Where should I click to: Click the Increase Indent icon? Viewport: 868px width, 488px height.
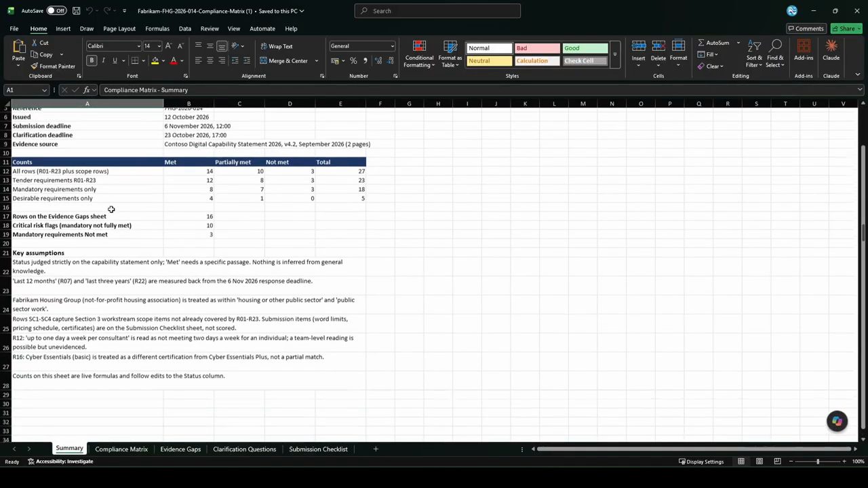tap(247, 61)
